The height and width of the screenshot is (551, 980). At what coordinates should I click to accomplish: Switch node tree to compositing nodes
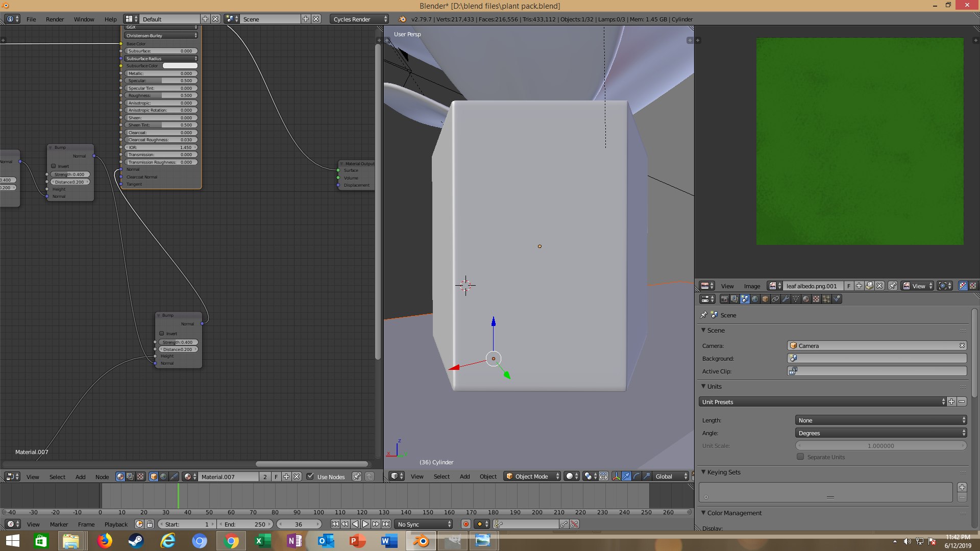130,477
